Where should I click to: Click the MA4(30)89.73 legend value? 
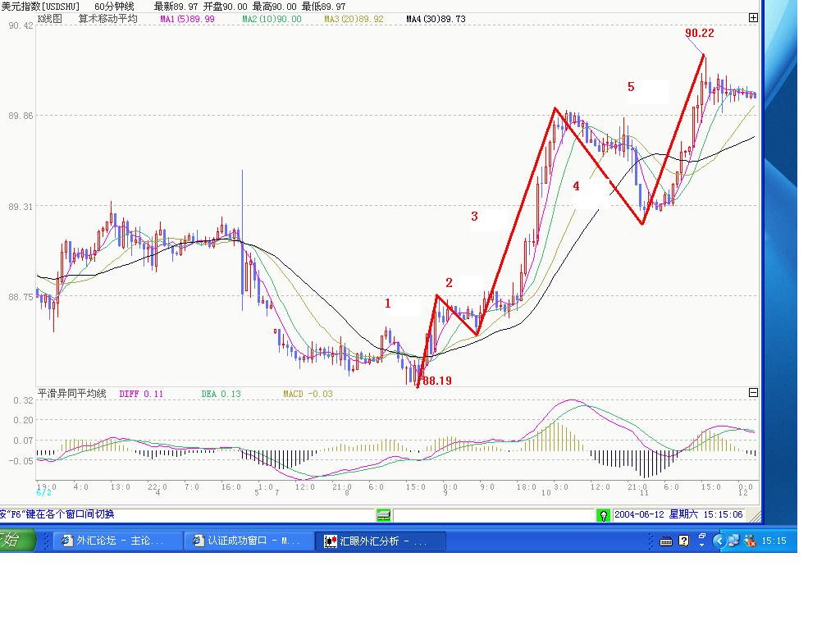coord(436,20)
